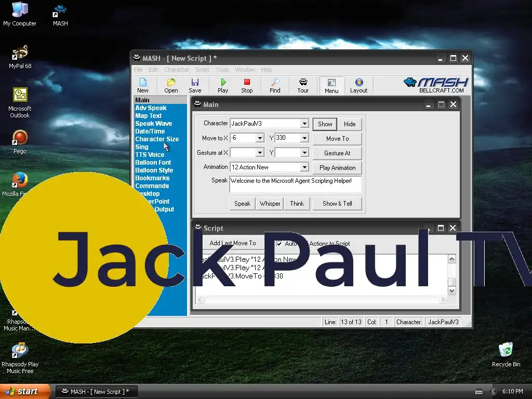This screenshot has width=532, height=399.
Task: Open the Rhapsody Play Music Free icon
Action: click(x=20, y=358)
